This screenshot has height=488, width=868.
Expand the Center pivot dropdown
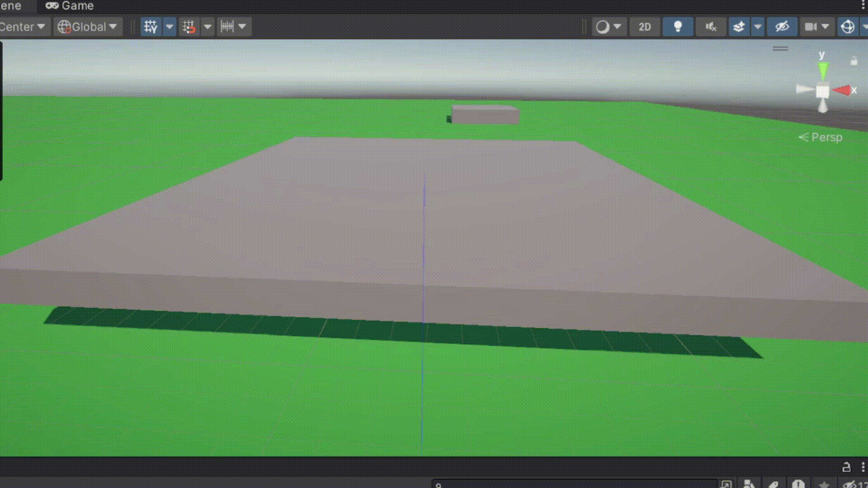pos(25,27)
